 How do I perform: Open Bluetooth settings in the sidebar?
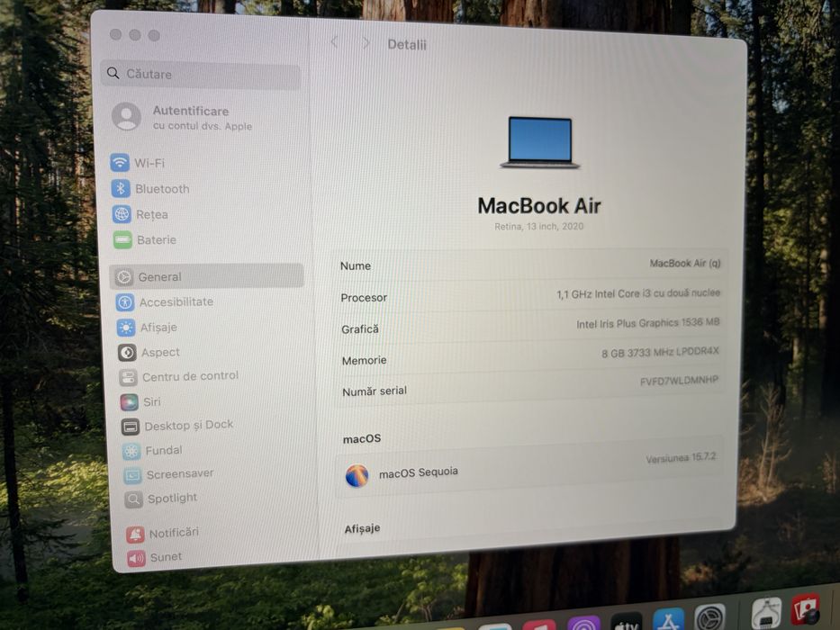(x=150, y=189)
